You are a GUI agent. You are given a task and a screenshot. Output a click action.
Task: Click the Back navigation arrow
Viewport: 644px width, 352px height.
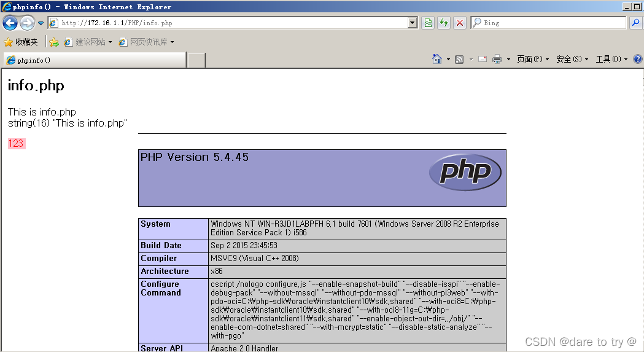tap(10, 23)
